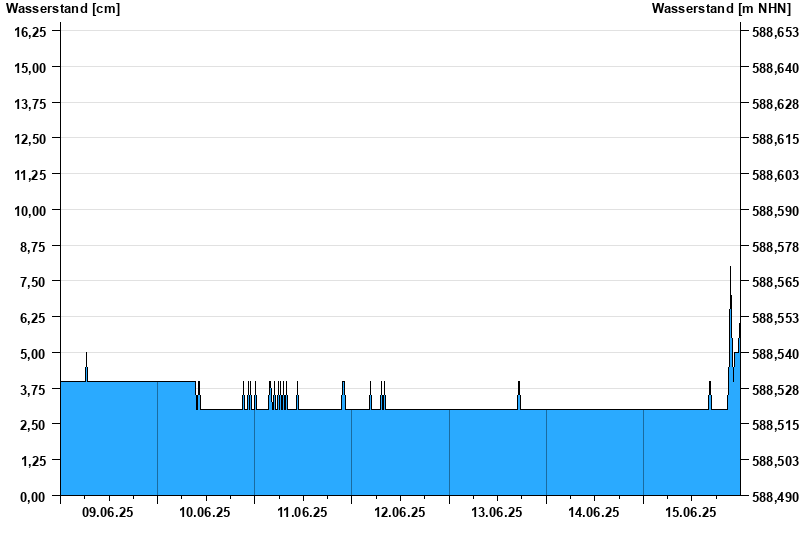Click the 588,503 label on right axis
The image size is (800, 550).
click(776, 461)
